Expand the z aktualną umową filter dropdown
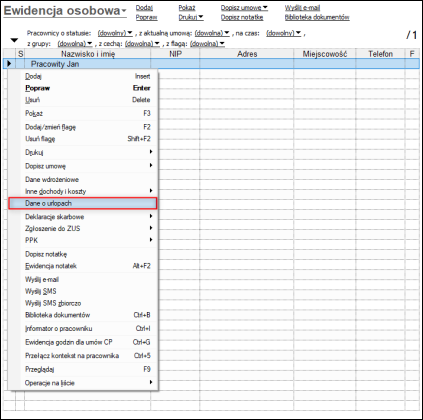The height and width of the screenshot is (420, 423). [212, 33]
